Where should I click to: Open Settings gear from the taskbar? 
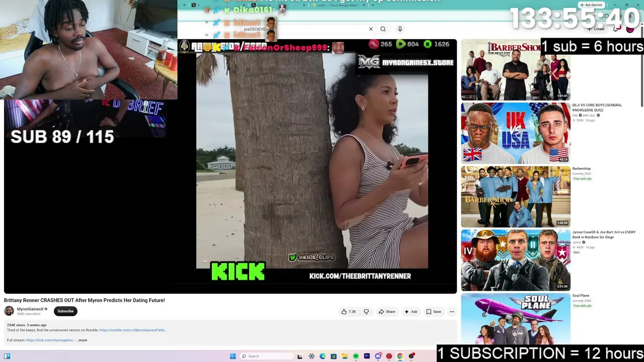pyautogui.click(x=311, y=356)
